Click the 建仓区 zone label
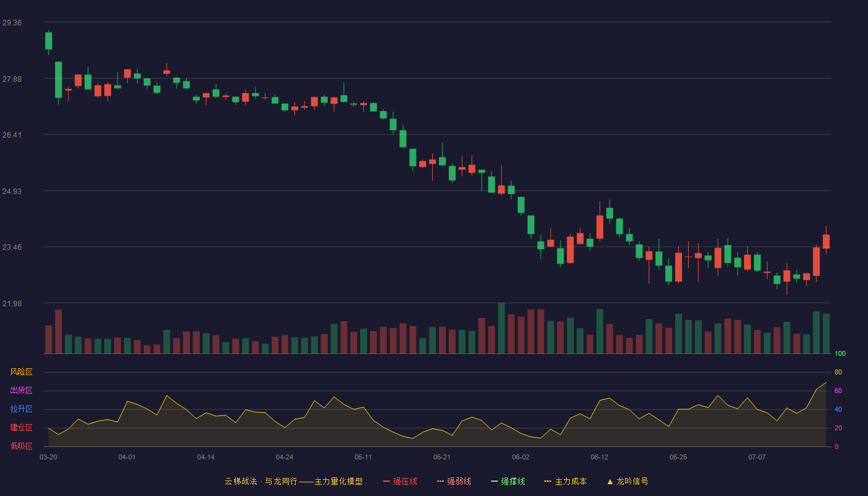Screen dimensions: 868x496 point(21,428)
